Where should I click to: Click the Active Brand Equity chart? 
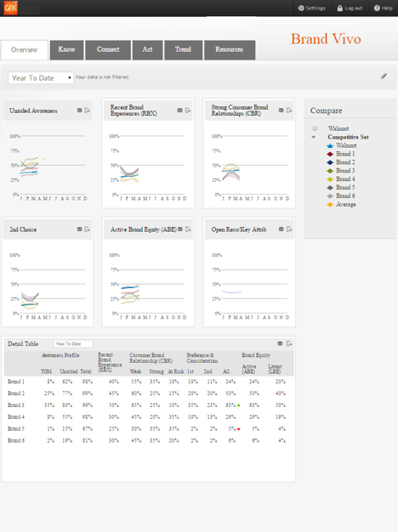pos(148,285)
